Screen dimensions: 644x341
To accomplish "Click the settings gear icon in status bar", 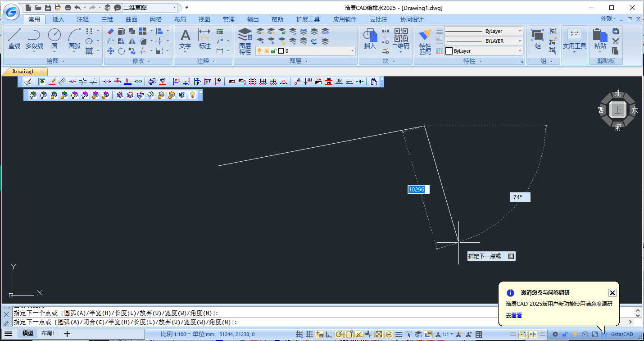I will [x=555, y=334].
